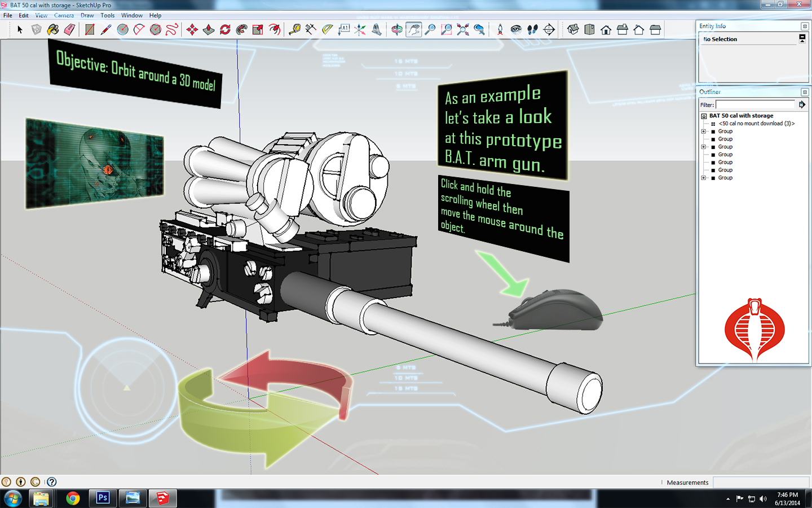
Task: Open the Tools menu
Action: tap(107, 15)
